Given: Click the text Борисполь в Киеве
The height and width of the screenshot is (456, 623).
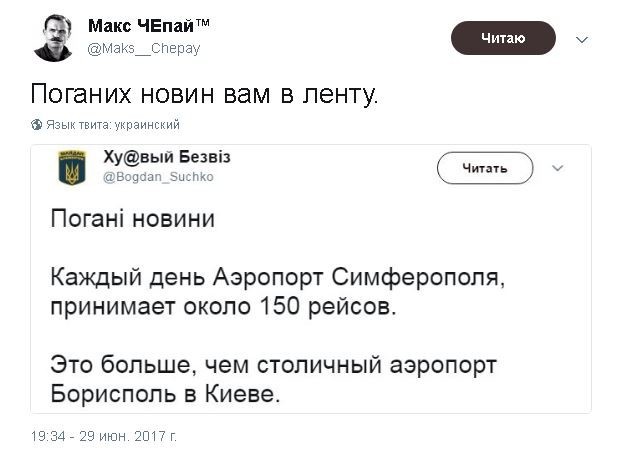Looking at the screenshot, I should click(166, 393).
